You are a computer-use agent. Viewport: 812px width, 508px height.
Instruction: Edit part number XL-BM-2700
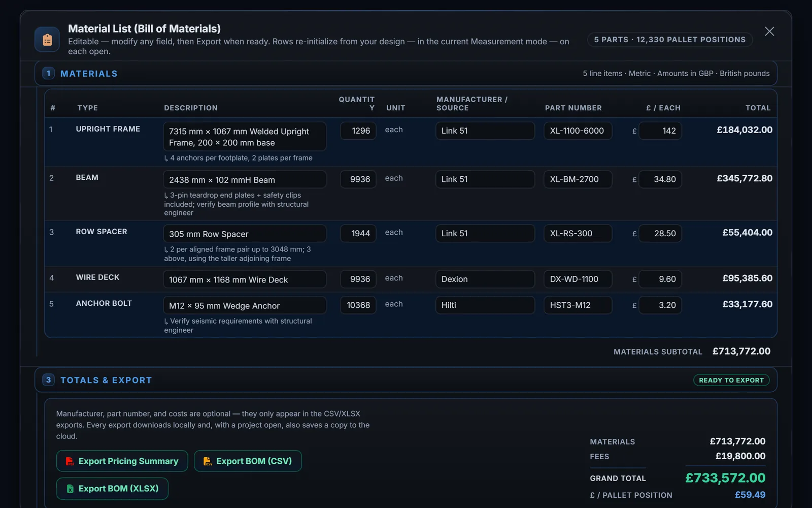[578, 179]
